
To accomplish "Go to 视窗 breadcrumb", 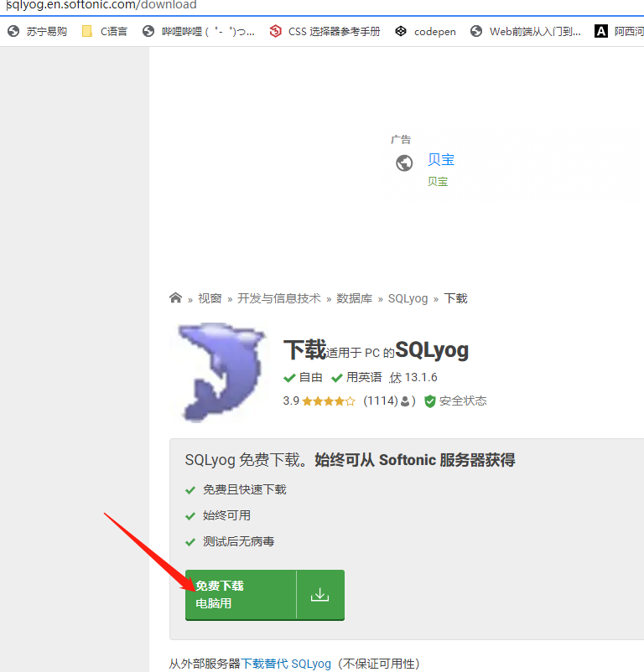I will [210, 298].
